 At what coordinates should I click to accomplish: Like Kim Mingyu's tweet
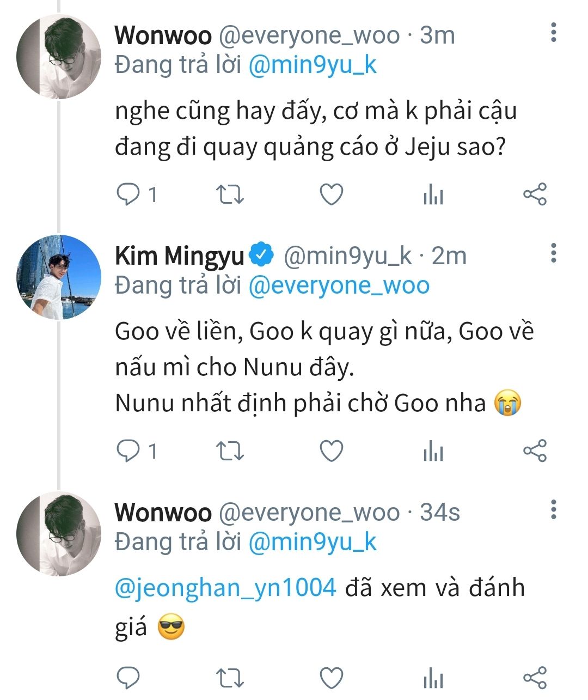click(331, 451)
